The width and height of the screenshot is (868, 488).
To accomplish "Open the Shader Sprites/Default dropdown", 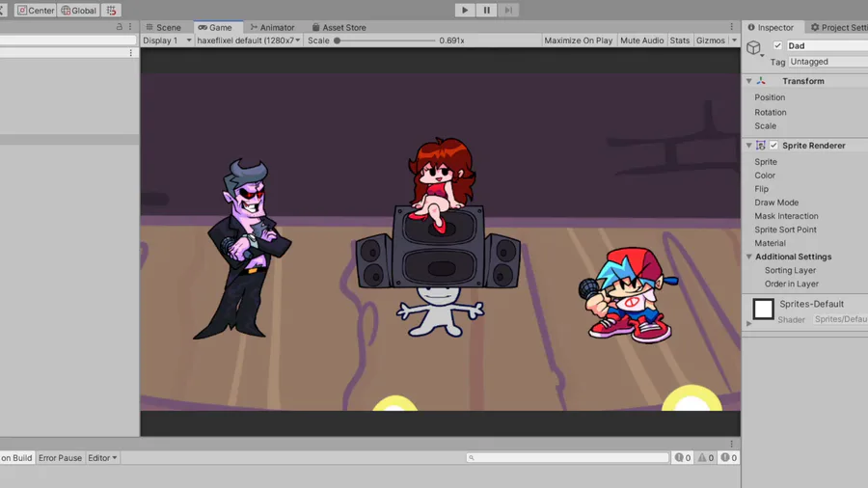I will (x=840, y=319).
